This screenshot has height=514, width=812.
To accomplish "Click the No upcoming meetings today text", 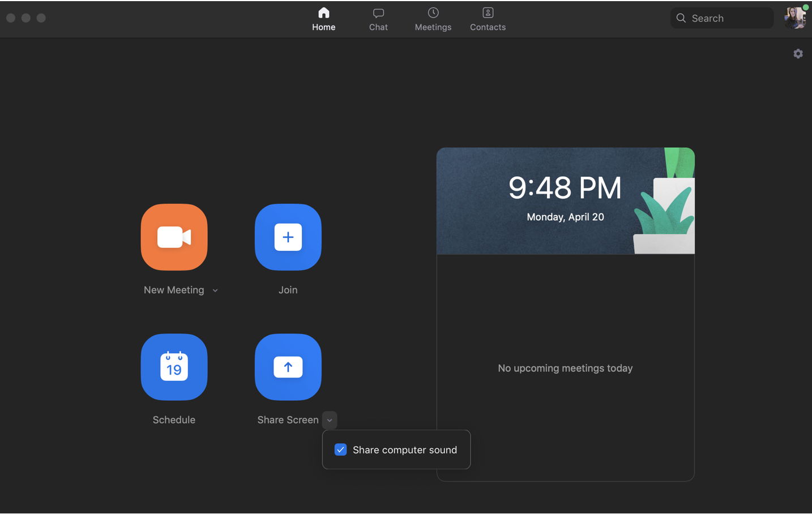I will pos(565,368).
